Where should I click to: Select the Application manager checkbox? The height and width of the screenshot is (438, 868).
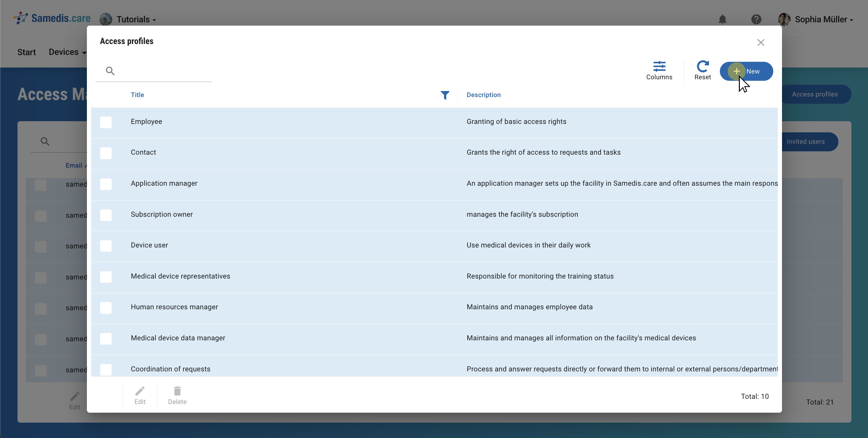click(106, 184)
